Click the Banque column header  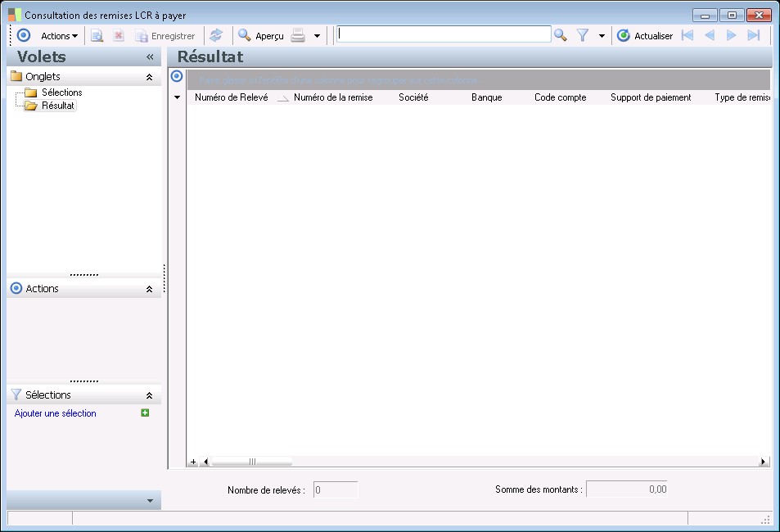pyautogui.click(x=486, y=97)
